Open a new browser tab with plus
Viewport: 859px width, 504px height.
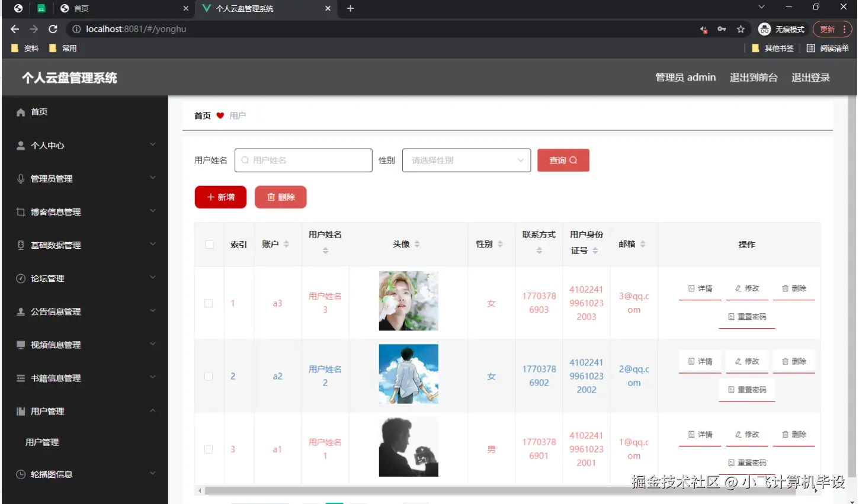pyautogui.click(x=350, y=8)
